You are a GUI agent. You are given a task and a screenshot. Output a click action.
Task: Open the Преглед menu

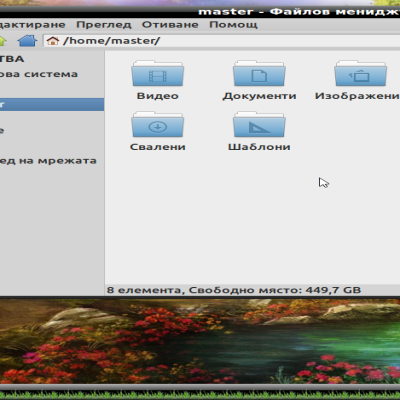104,25
